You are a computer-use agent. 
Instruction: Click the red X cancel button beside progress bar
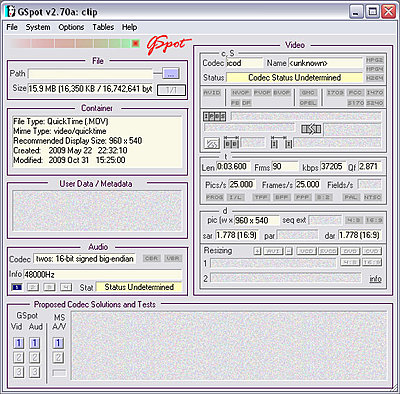[135, 43]
